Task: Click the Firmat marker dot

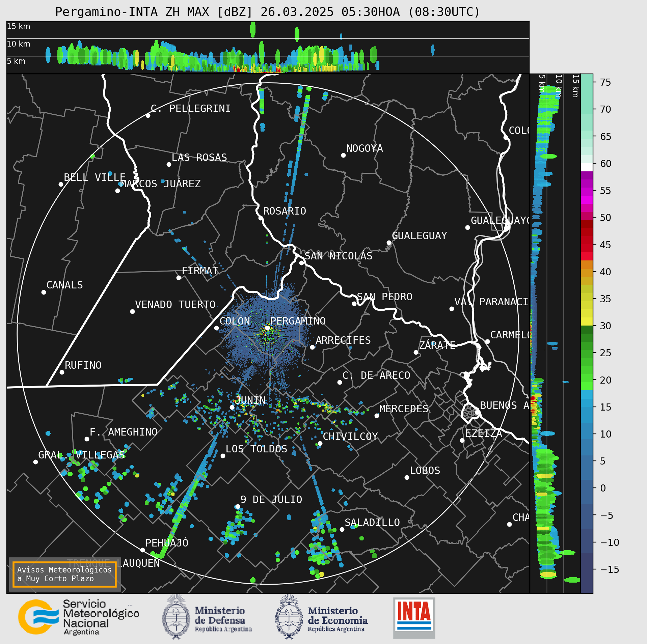Action: (x=179, y=278)
